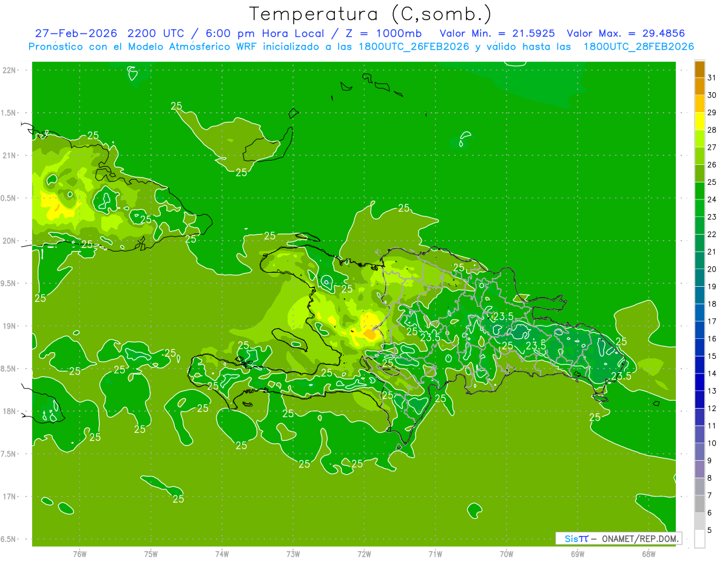Image resolution: width=728 pixels, height=562 pixels.
Task: Click the "73W" longitude axis label
Action: [x=293, y=554]
